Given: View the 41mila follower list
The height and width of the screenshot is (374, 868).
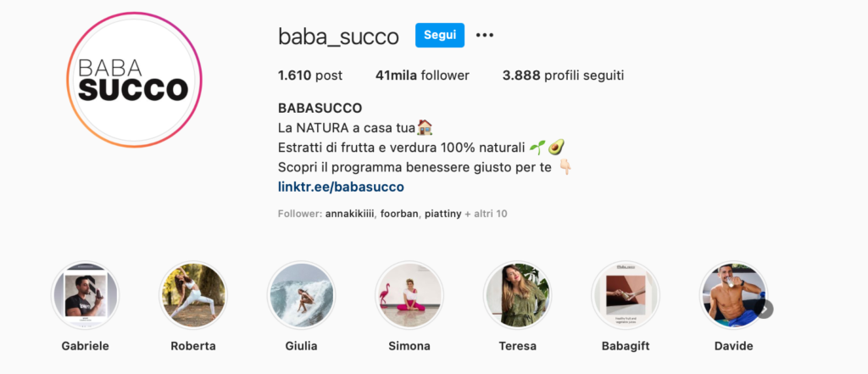Looking at the screenshot, I should 422,75.
